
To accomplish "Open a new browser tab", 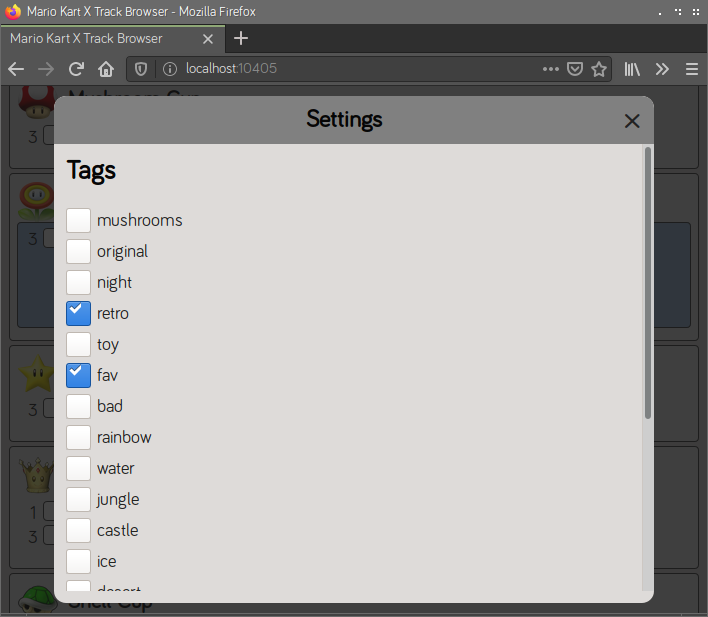I will [241, 38].
